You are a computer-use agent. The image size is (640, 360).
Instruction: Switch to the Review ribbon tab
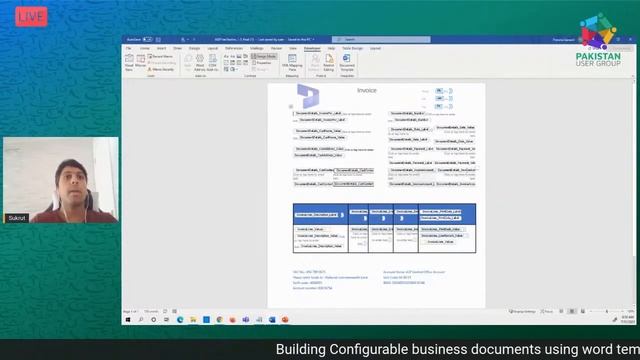[x=276, y=48]
